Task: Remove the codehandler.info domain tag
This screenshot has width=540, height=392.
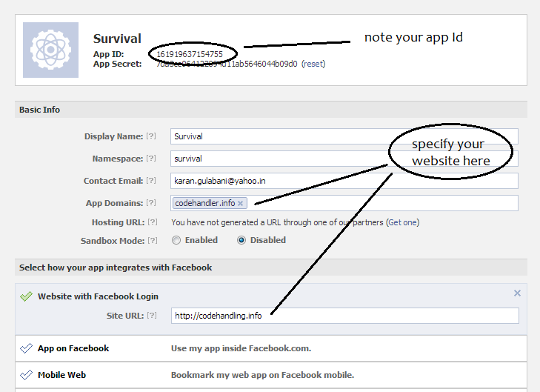Action: 241,203
